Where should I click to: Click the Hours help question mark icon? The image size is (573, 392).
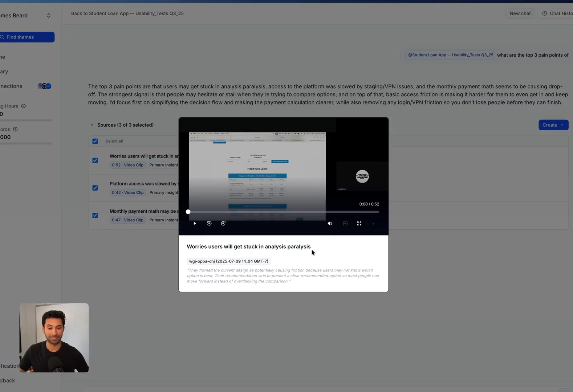pos(24,106)
